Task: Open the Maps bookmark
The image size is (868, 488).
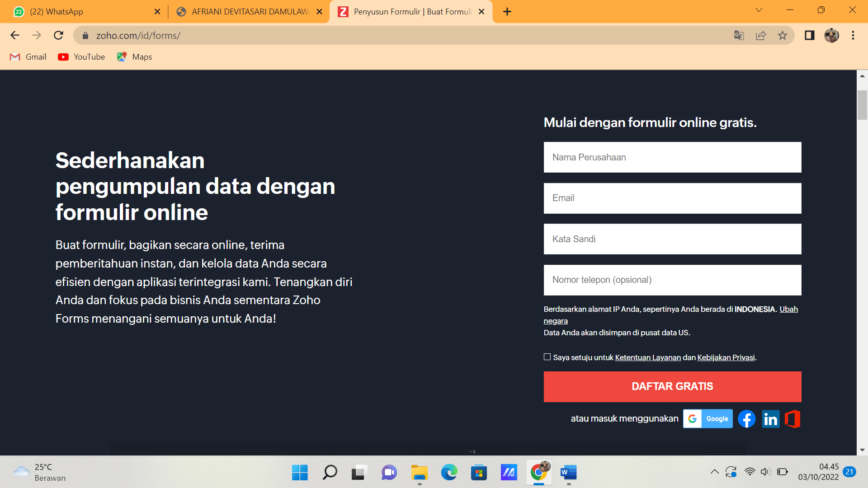Action: point(134,57)
